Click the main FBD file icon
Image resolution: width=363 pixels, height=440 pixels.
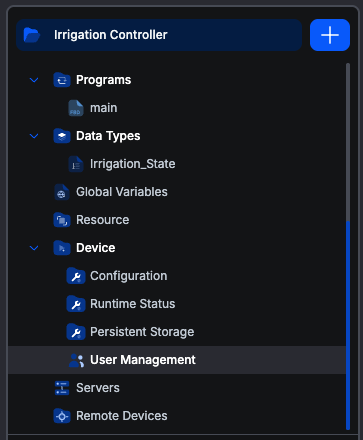pos(76,108)
